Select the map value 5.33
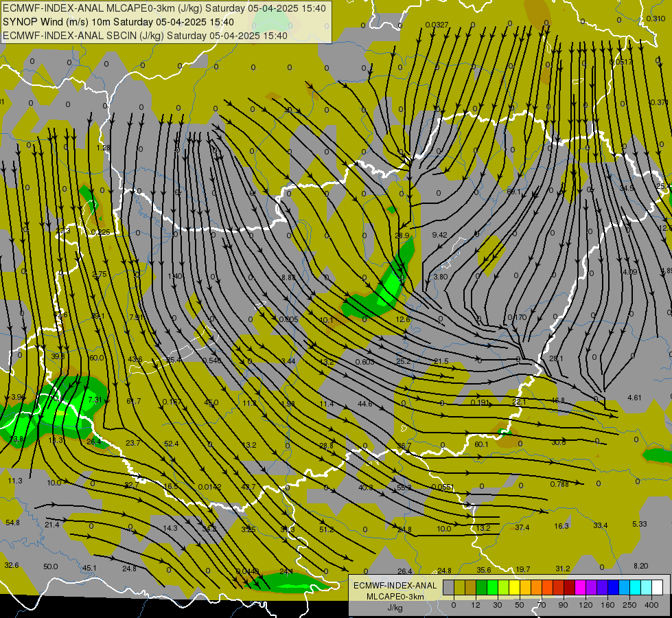 pos(640,524)
